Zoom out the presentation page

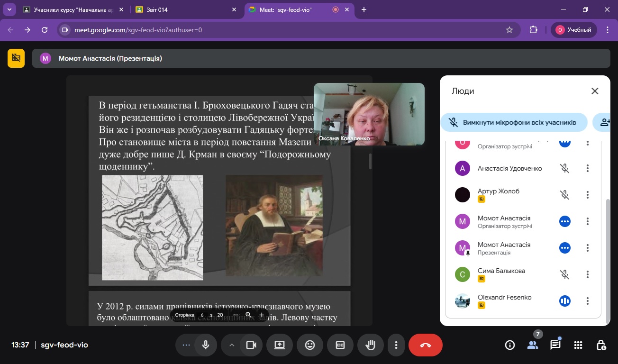coord(236,315)
